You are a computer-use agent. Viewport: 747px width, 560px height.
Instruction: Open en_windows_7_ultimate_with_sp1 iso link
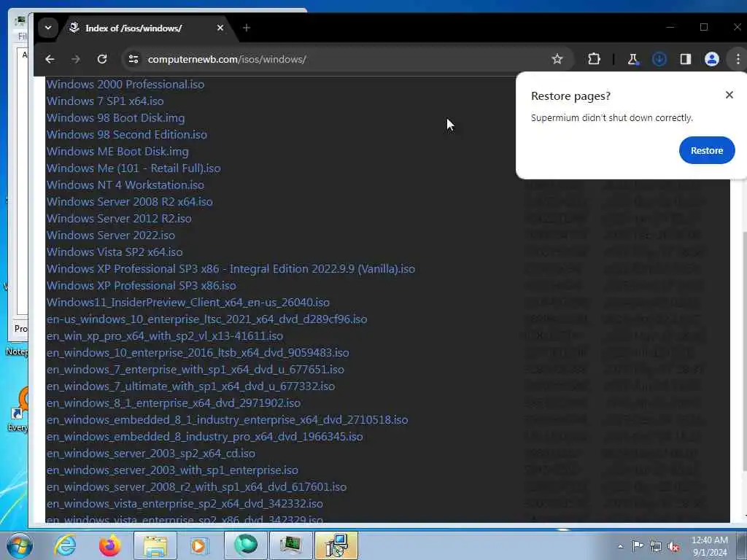click(x=190, y=386)
